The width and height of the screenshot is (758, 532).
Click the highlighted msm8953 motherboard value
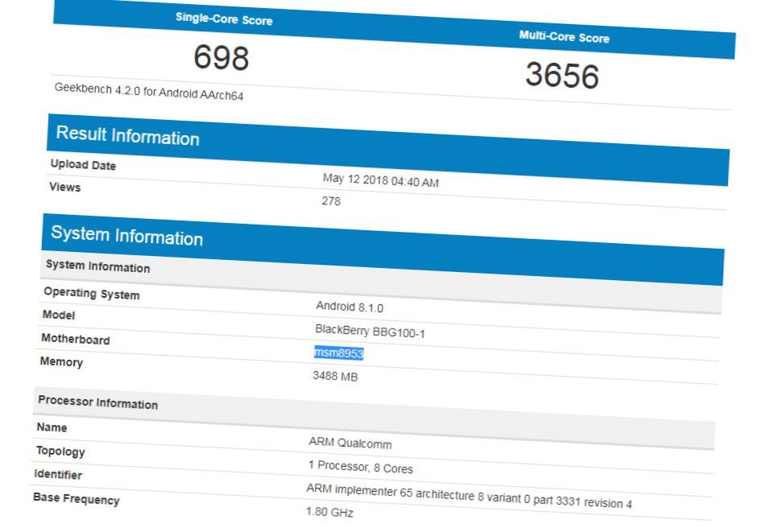click(x=338, y=353)
